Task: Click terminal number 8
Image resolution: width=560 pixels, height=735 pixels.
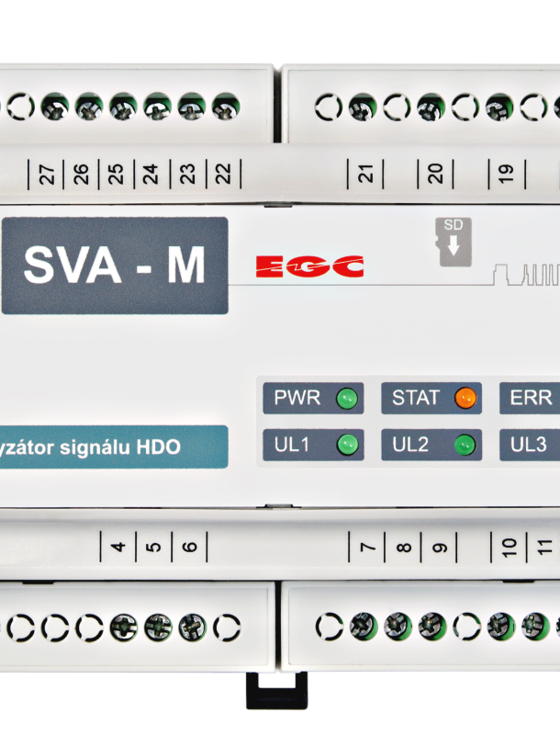Action: (x=404, y=547)
